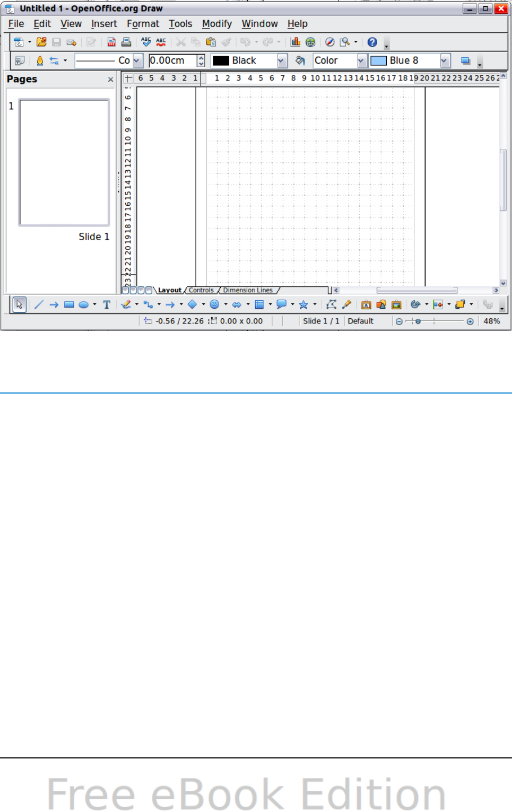512x812 pixels.
Task: Open the View menu
Action: tap(71, 24)
